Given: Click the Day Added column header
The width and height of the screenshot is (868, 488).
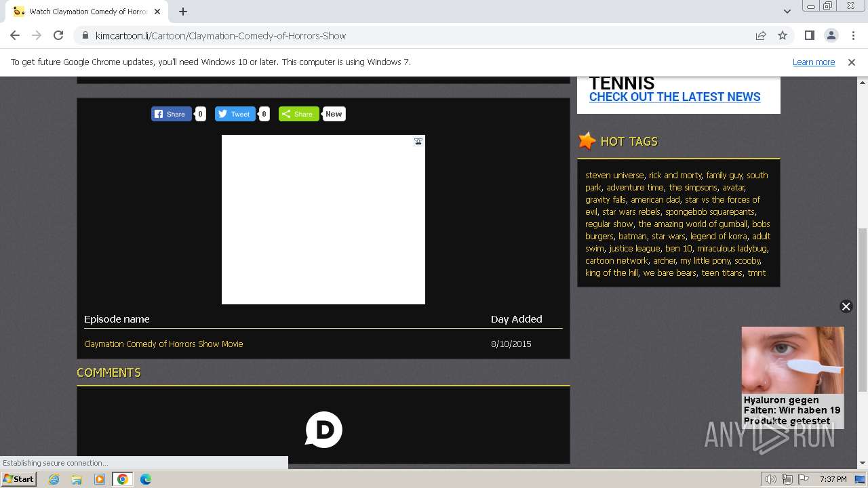Looking at the screenshot, I should click(516, 319).
